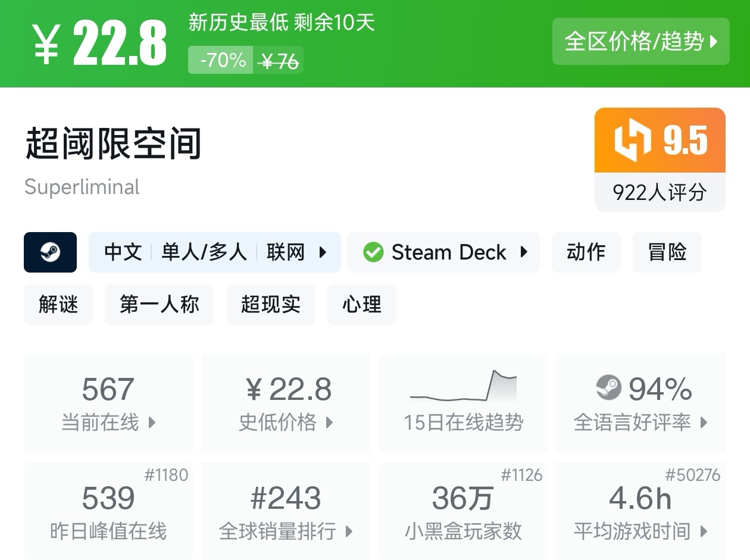Screen dimensions: 750x560
Task: Select the 解谜 tag
Action: (x=58, y=305)
